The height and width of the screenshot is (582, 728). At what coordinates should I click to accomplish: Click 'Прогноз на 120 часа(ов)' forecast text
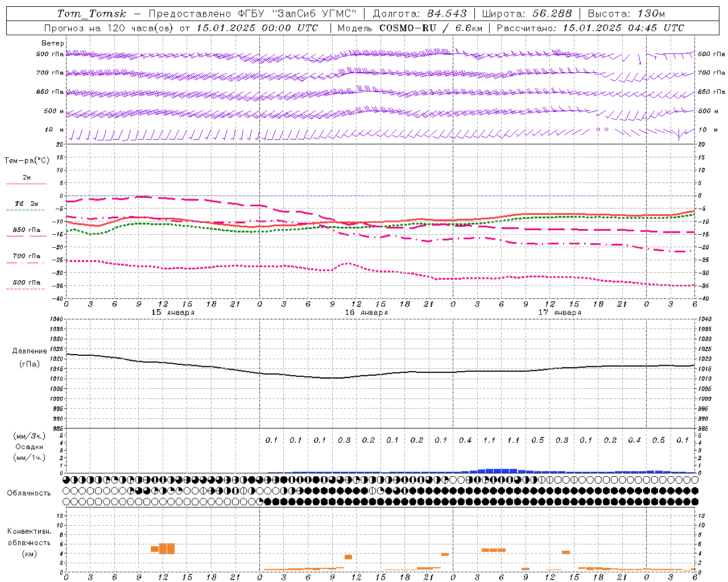tap(108, 28)
